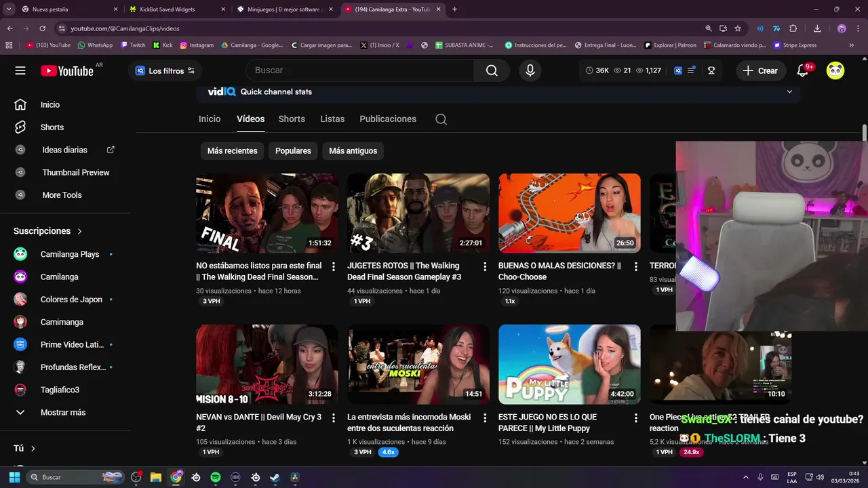The image size is (868, 488).
Task: Open options for NO estábamos listos video
Action: pos(333,267)
